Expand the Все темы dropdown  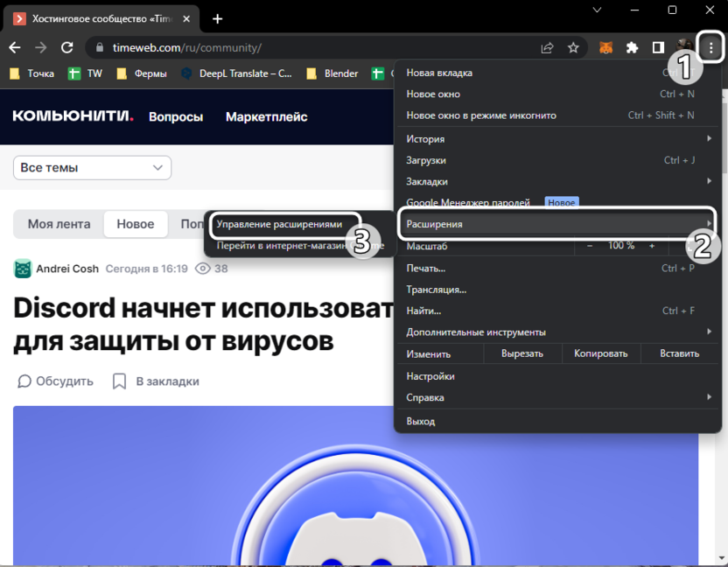[x=93, y=168]
